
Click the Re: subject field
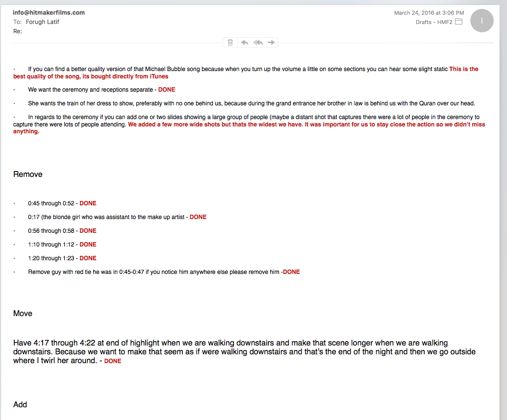(18, 31)
